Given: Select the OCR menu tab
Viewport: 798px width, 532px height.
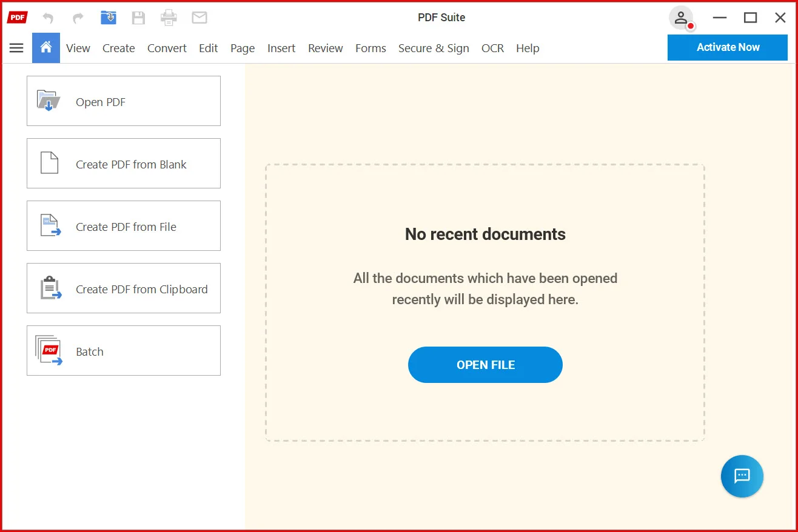Looking at the screenshot, I should point(492,48).
